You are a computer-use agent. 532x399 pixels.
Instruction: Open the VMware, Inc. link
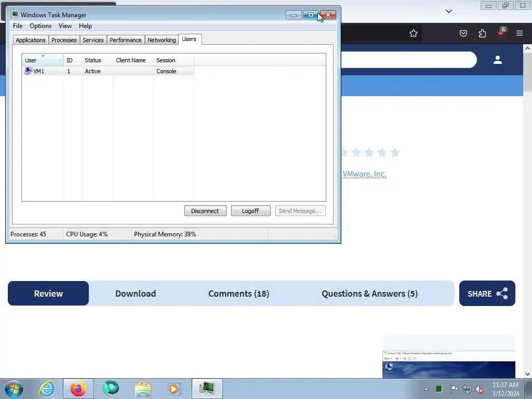click(x=364, y=174)
